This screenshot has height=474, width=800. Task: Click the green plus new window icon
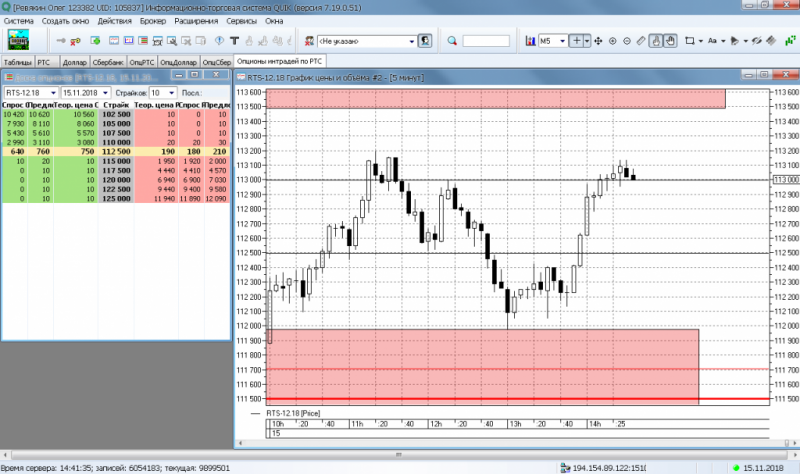pos(95,41)
